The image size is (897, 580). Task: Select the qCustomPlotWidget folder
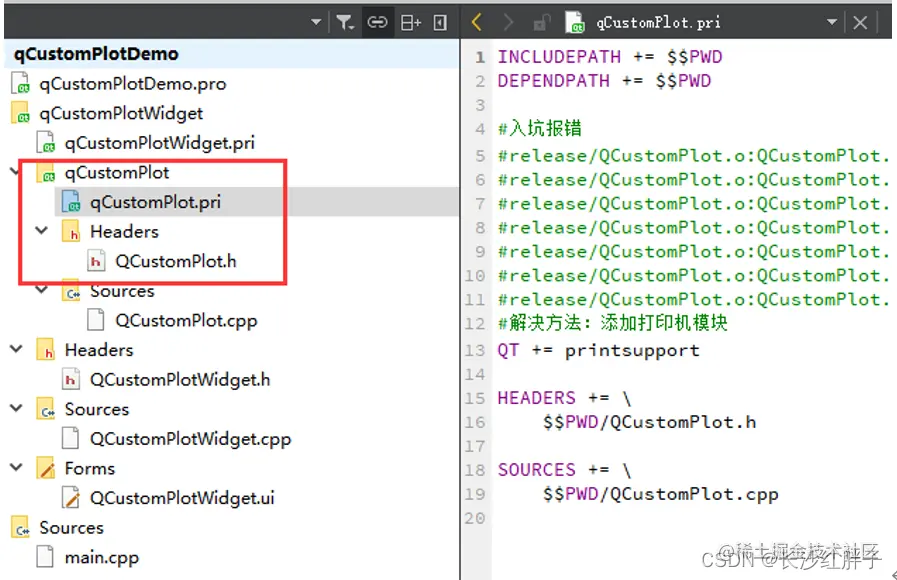tap(121, 113)
